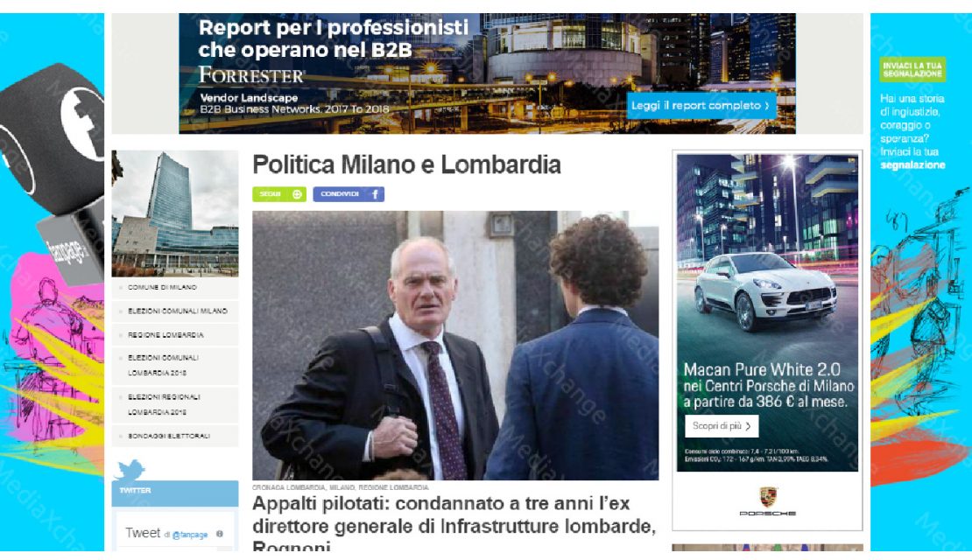972x560 pixels.
Task: Select the Regione Lombardia menu item
Action: 175,335
